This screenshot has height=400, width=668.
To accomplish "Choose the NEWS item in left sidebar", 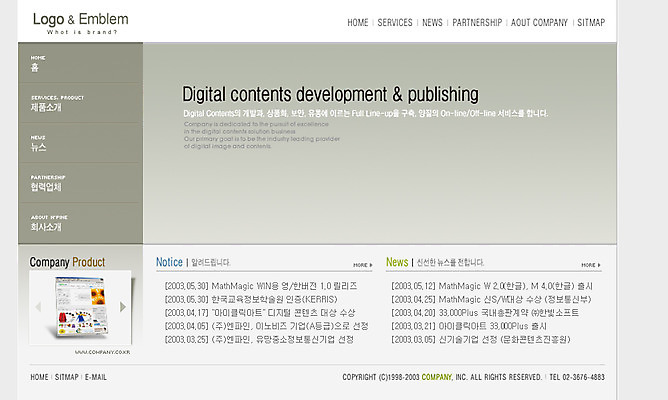I will point(80,143).
